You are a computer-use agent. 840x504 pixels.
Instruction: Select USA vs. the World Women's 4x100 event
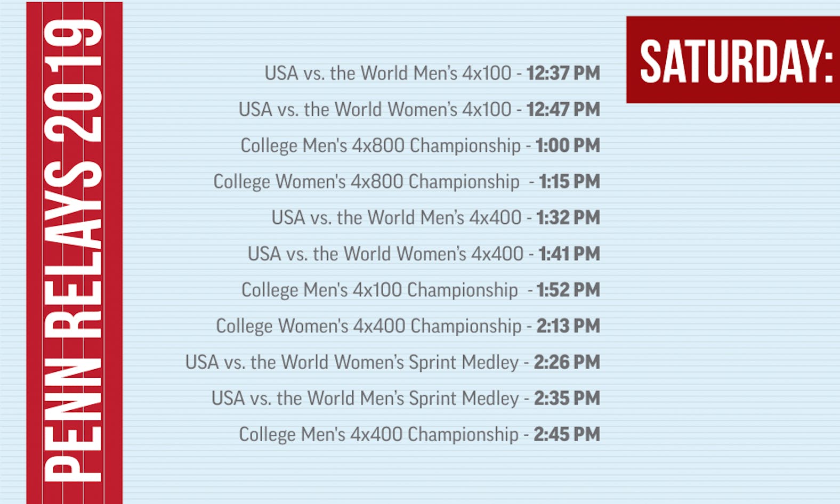tap(374, 109)
